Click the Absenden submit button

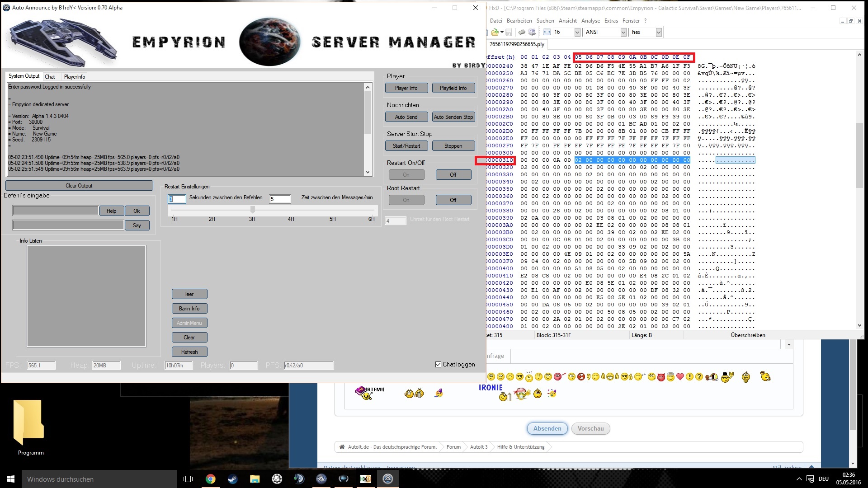tap(547, 428)
